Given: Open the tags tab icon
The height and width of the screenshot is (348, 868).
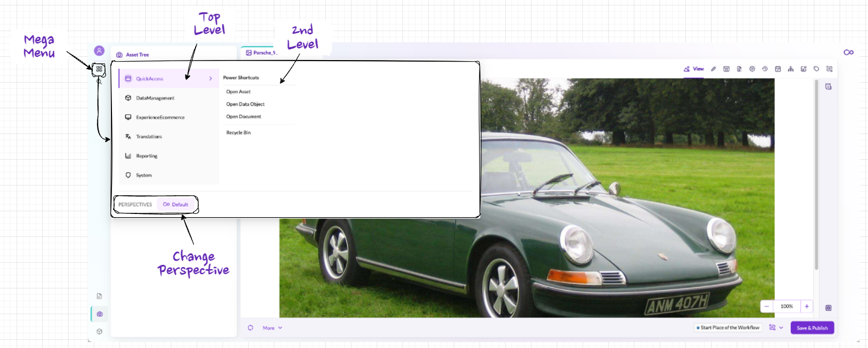Looking at the screenshot, I should pyautogui.click(x=817, y=69).
